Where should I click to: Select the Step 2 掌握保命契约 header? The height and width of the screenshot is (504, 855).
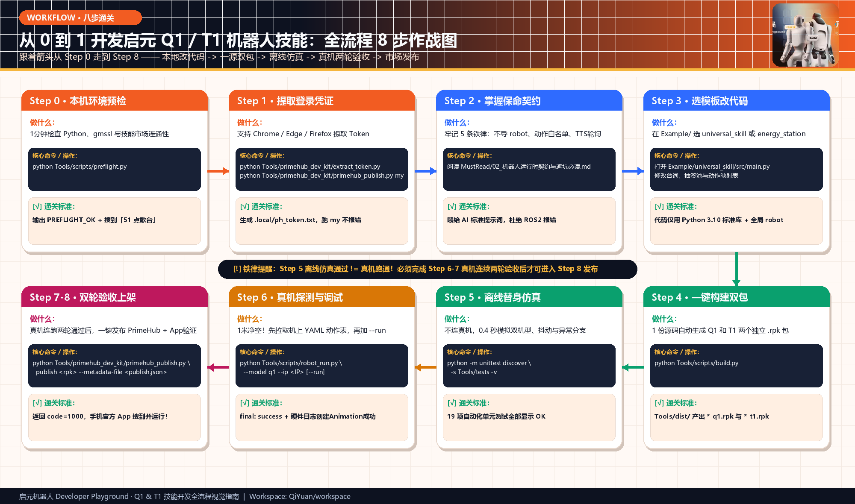pos(529,101)
